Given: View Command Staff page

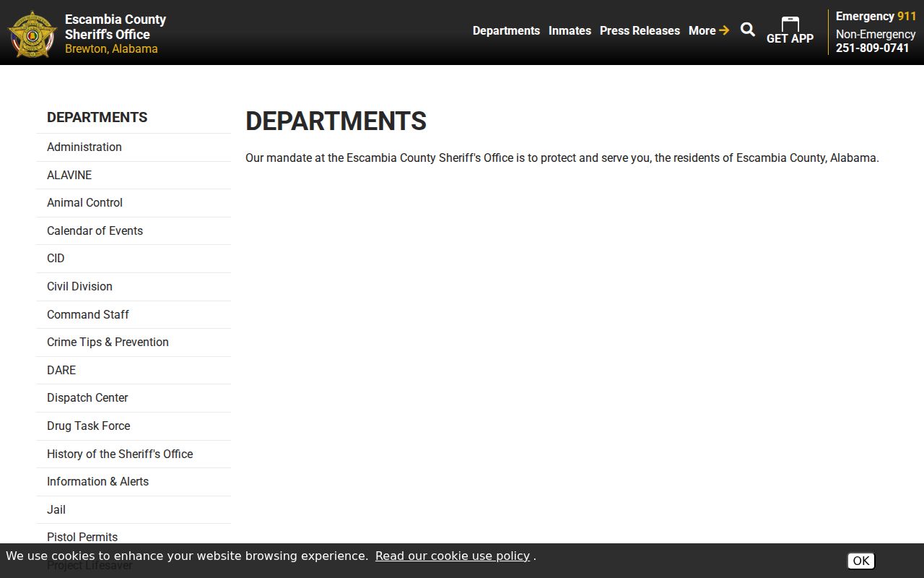Looking at the screenshot, I should tap(134, 315).
